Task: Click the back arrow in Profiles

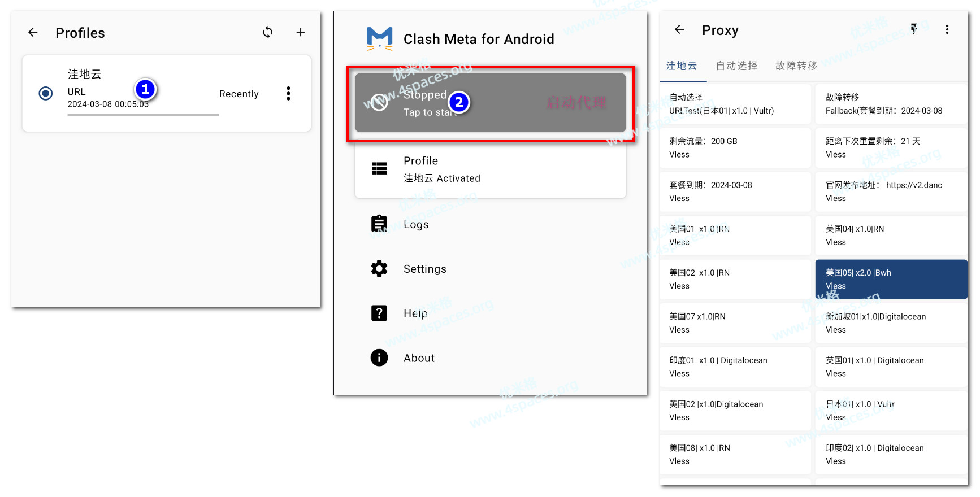Action: 33,33
